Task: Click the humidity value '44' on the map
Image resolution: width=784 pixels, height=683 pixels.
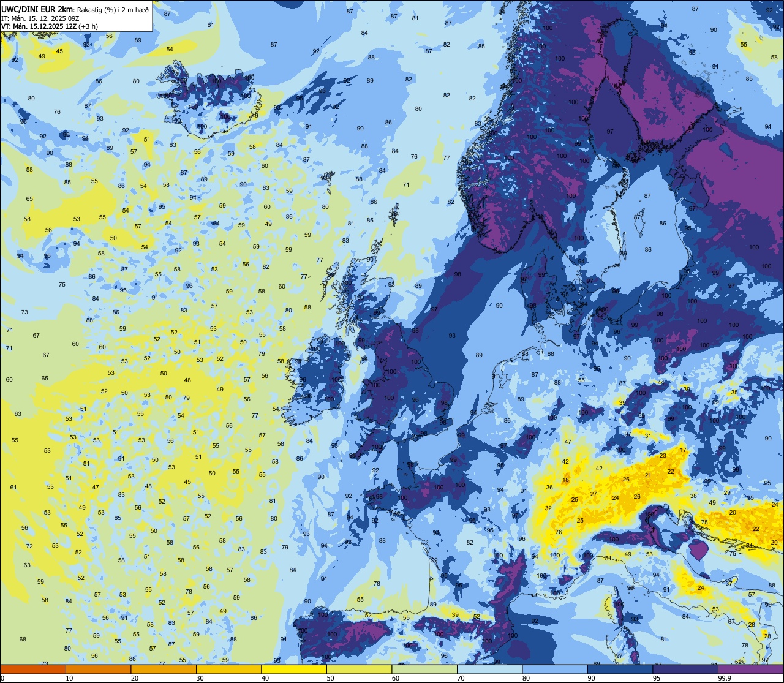Action: click(661, 383)
